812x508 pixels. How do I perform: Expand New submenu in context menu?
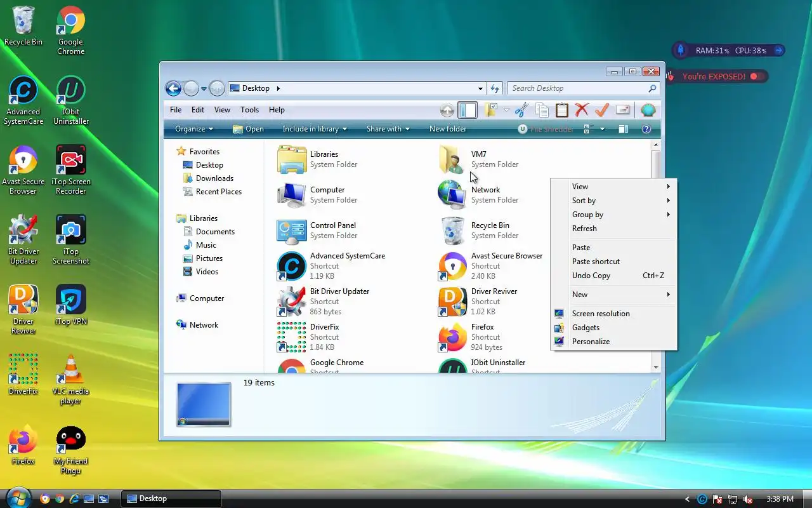(x=613, y=295)
